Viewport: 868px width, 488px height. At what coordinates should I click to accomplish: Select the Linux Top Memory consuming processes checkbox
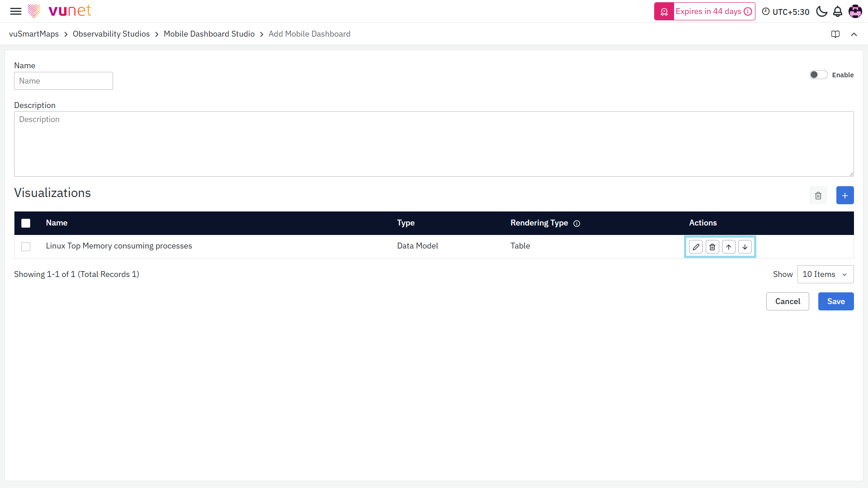[x=26, y=247]
